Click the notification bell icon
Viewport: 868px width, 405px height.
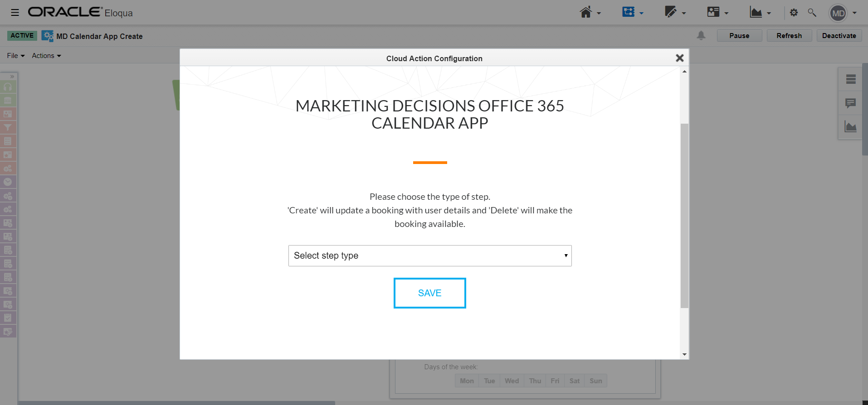[x=701, y=35]
